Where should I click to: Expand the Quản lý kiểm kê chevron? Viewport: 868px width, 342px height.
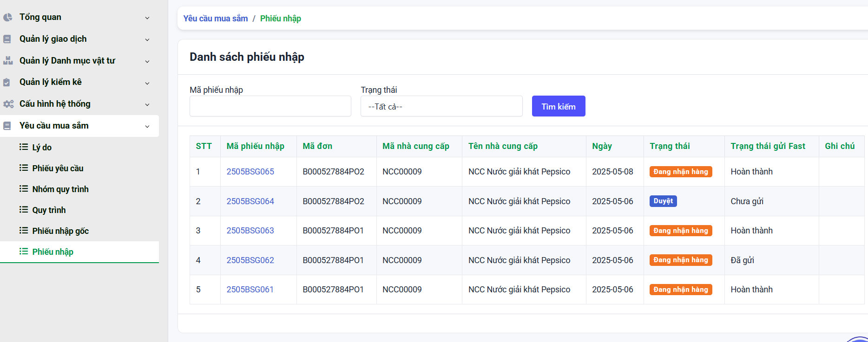[147, 83]
